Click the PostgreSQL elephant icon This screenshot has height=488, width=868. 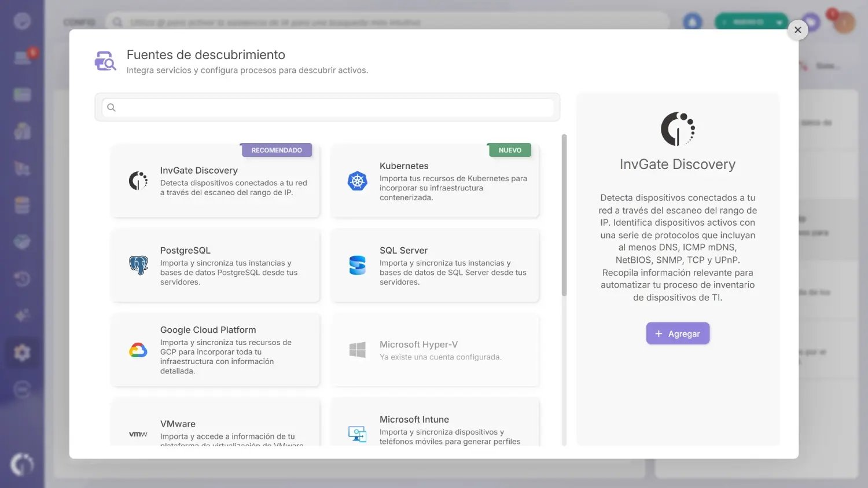tap(138, 265)
